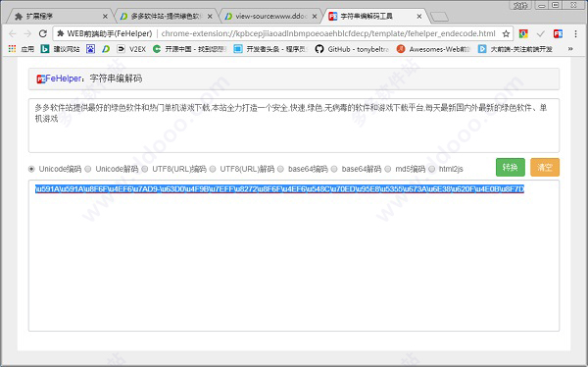Viewport: 588px width, 367px height.
Task: Click the FeHelper logo icon in the header
Action: click(41, 79)
